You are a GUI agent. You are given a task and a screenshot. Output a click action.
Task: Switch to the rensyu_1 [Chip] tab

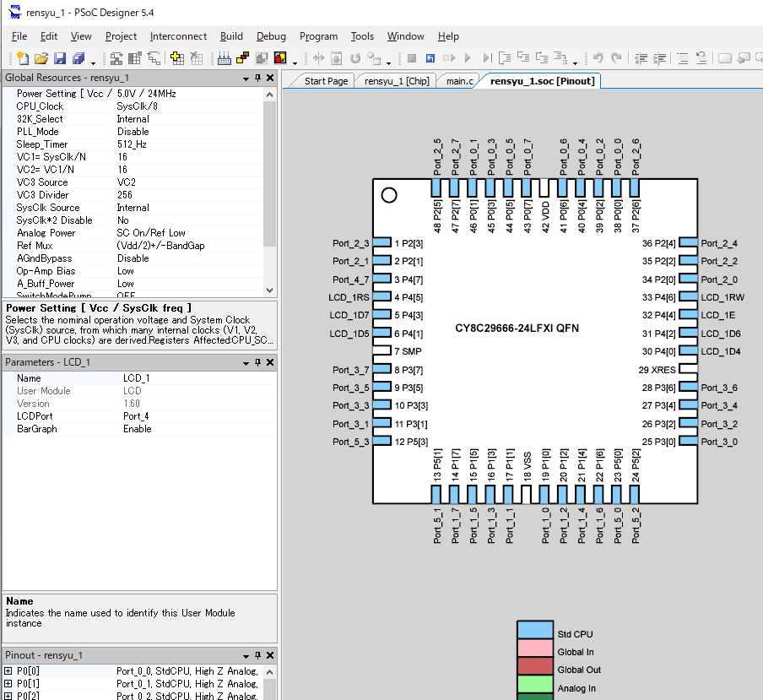pos(397,81)
